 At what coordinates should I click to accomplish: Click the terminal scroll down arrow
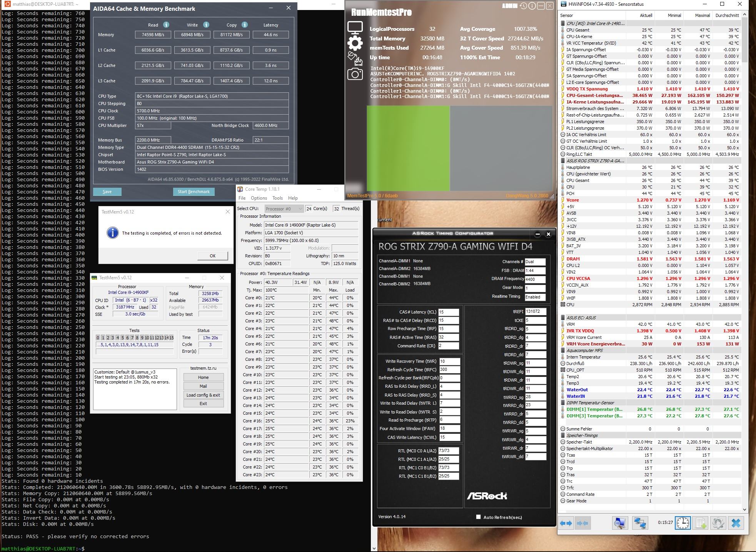(374, 549)
